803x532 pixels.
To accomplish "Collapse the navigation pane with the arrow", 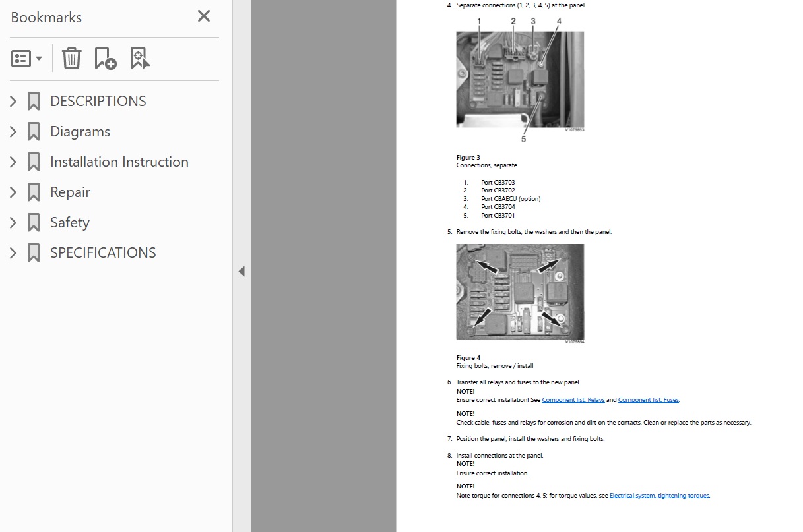I will pyautogui.click(x=241, y=271).
